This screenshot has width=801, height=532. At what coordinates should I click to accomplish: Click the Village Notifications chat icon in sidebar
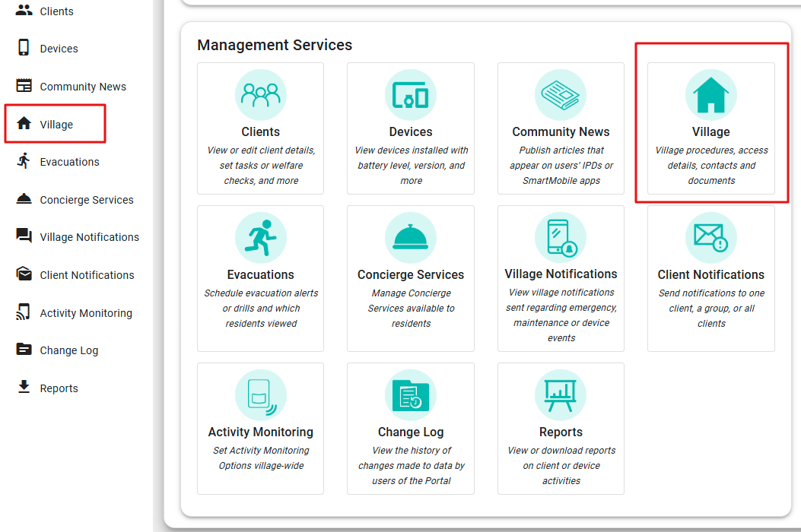pyautogui.click(x=24, y=236)
